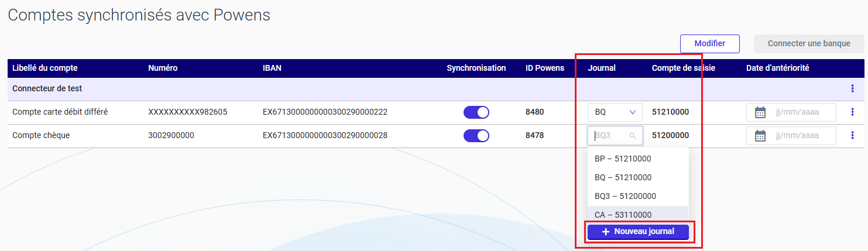The height and width of the screenshot is (251, 868).
Task: Click the Compte carte débit différé label
Action: 60,112
